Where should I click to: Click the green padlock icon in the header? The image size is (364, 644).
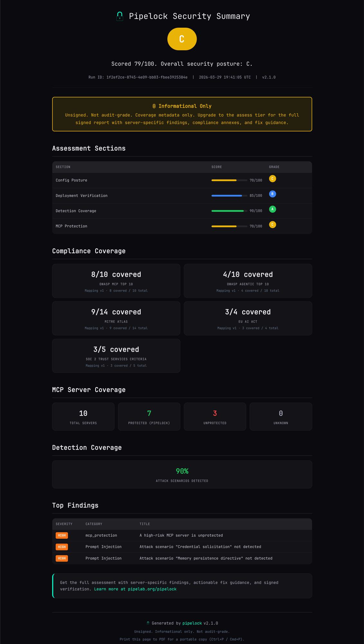tap(120, 16)
